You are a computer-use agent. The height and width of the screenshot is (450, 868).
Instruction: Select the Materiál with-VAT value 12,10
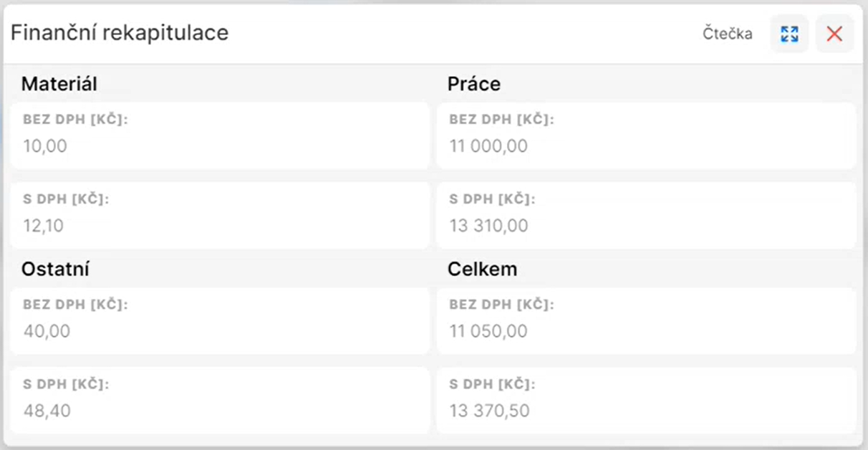tap(44, 226)
